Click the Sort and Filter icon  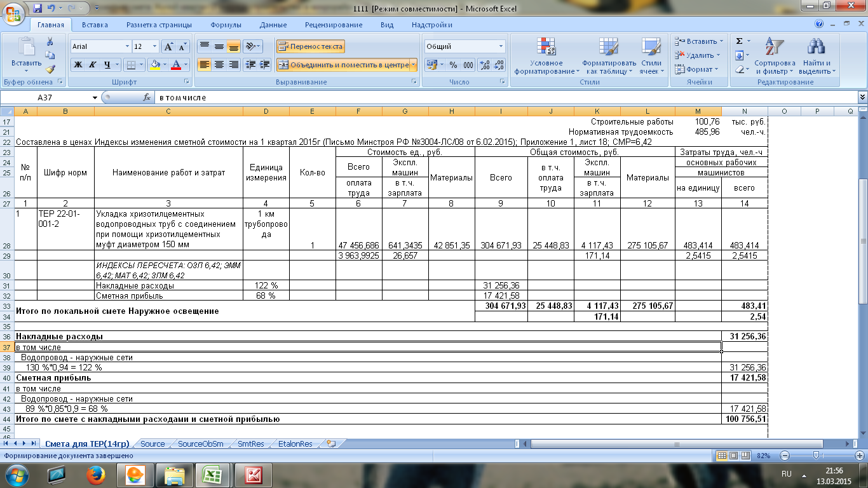pyautogui.click(x=774, y=47)
